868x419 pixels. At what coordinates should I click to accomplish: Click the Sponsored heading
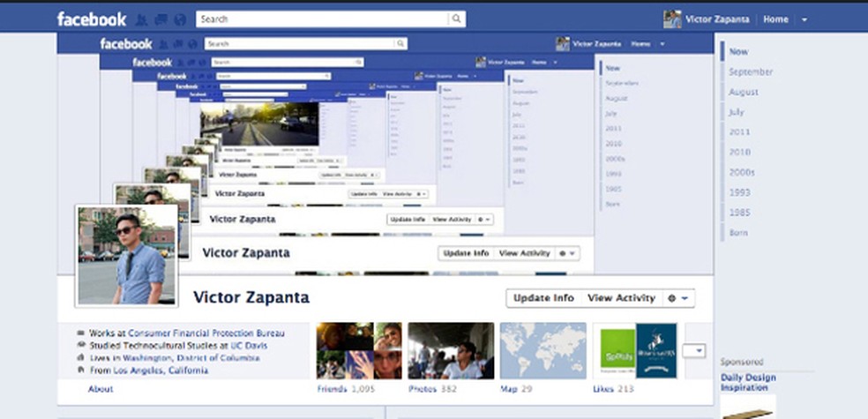point(741,362)
